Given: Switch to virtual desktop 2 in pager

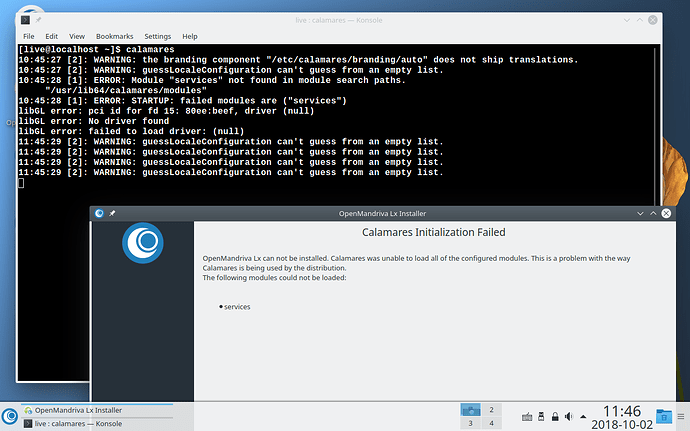Looking at the screenshot, I should click(x=492, y=410).
